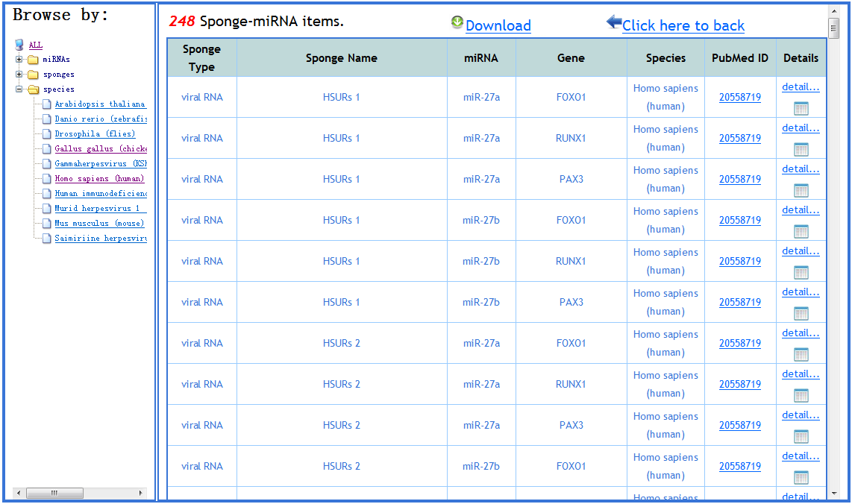Image resolution: width=855 pixels, height=504 pixels.
Task: Open PubMed ID link in first table row
Action: pyautogui.click(x=739, y=97)
